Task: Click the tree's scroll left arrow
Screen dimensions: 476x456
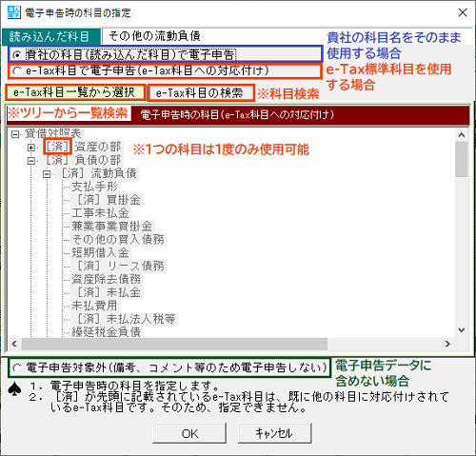Action: coord(14,344)
